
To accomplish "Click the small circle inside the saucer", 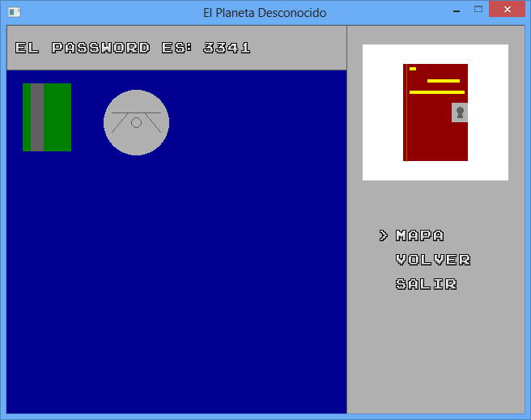I will 136,122.
